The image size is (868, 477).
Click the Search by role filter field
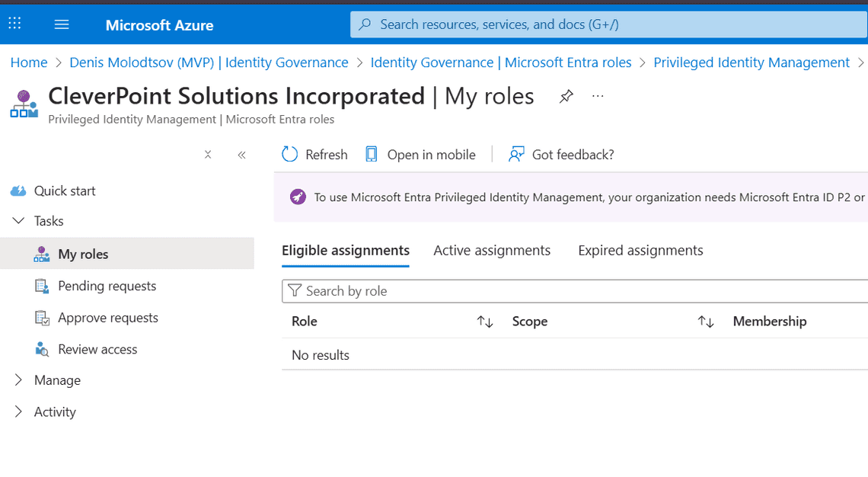click(579, 291)
